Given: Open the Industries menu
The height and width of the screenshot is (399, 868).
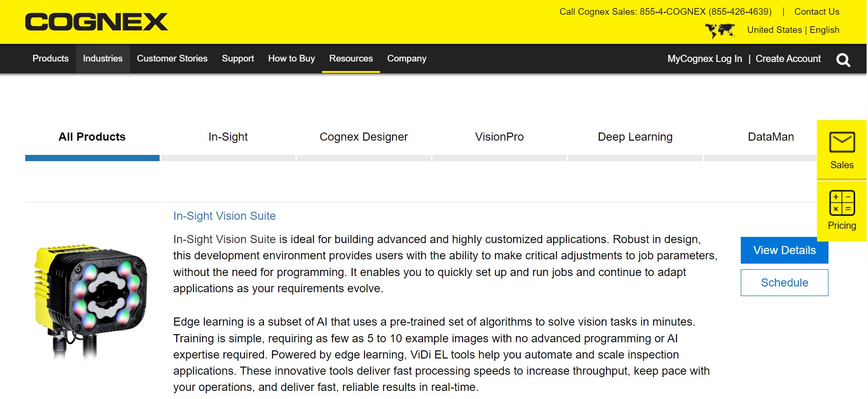Looking at the screenshot, I should [102, 59].
